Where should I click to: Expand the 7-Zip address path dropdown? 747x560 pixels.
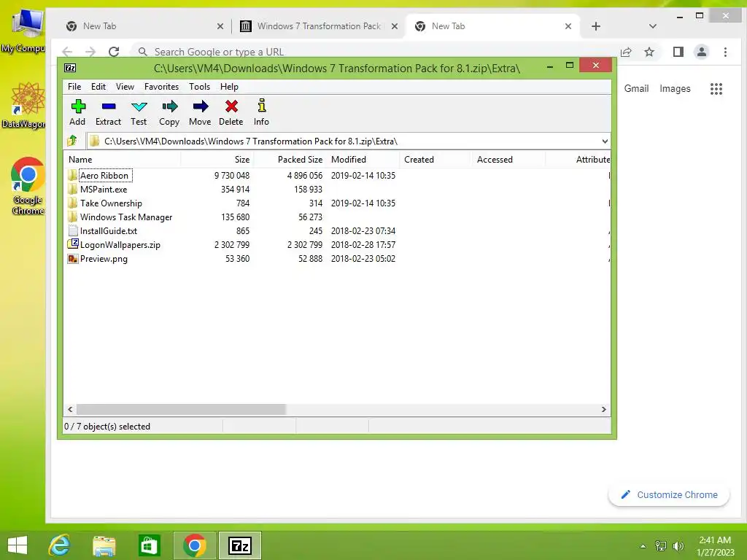pyautogui.click(x=605, y=141)
